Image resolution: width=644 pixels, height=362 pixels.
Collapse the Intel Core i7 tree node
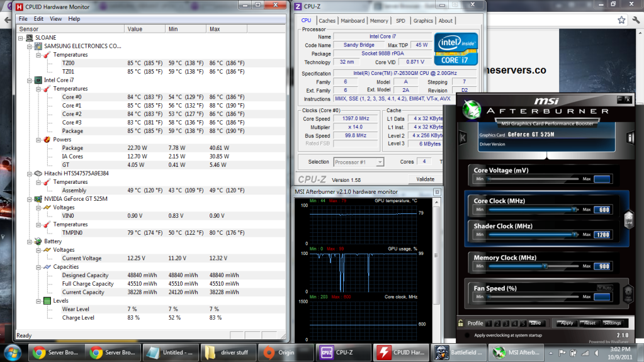(x=30, y=81)
